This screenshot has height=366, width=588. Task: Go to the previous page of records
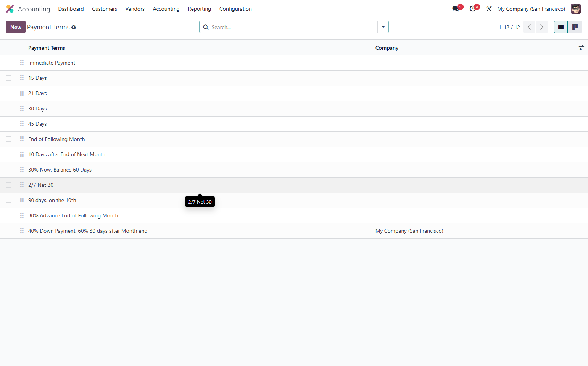(x=529, y=27)
